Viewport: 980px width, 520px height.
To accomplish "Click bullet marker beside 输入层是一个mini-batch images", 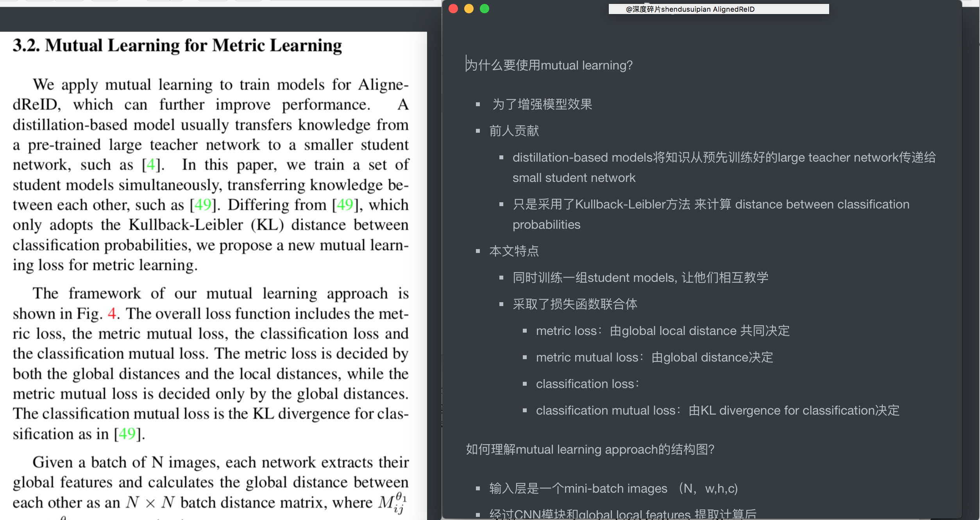I will point(477,488).
